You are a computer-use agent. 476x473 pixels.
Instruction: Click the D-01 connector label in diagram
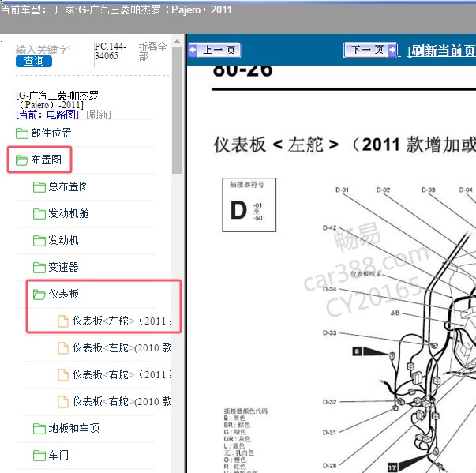342,190
